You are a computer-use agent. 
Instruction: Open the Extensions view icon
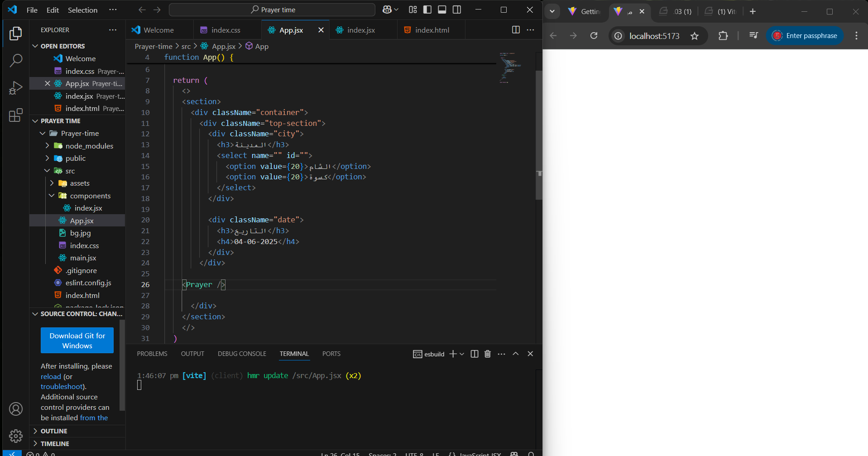coord(16,115)
